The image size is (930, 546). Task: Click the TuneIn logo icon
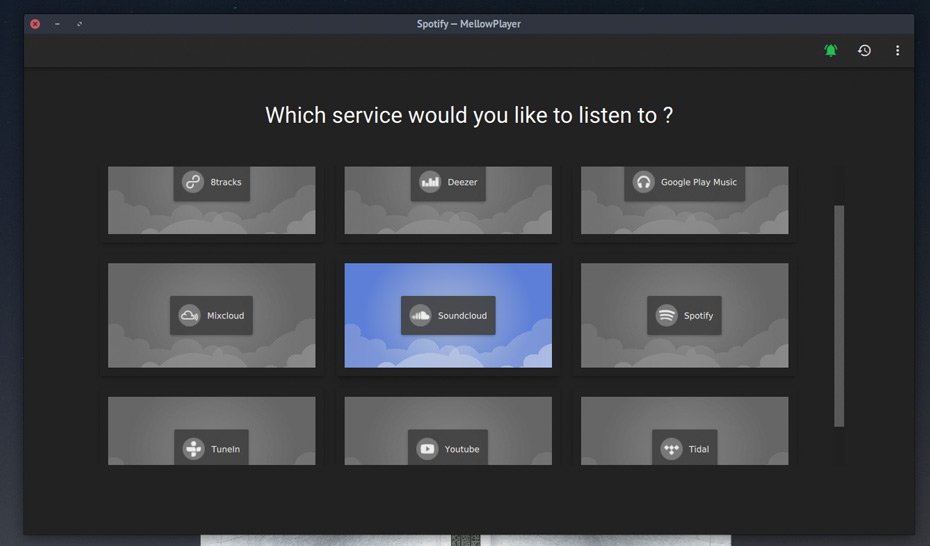193,449
